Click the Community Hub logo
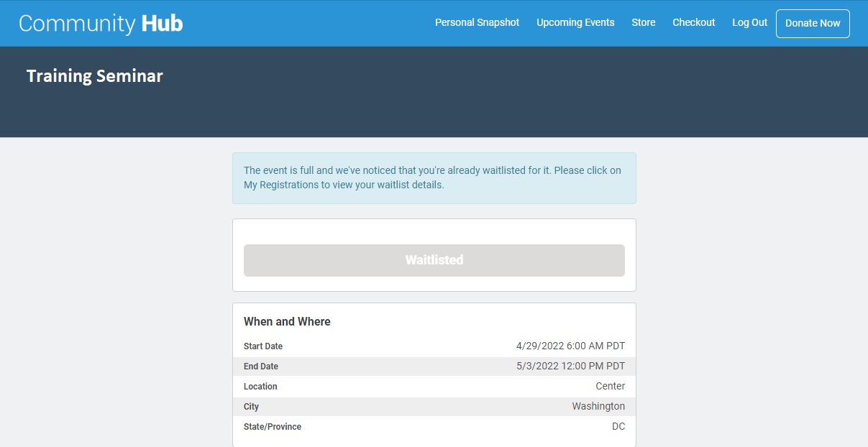 [x=101, y=24]
